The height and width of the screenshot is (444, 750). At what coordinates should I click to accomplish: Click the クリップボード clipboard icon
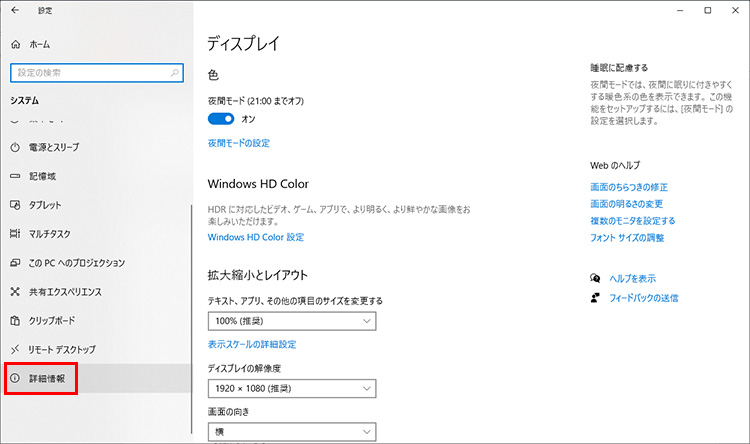pyautogui.click(x=15, y=321)
